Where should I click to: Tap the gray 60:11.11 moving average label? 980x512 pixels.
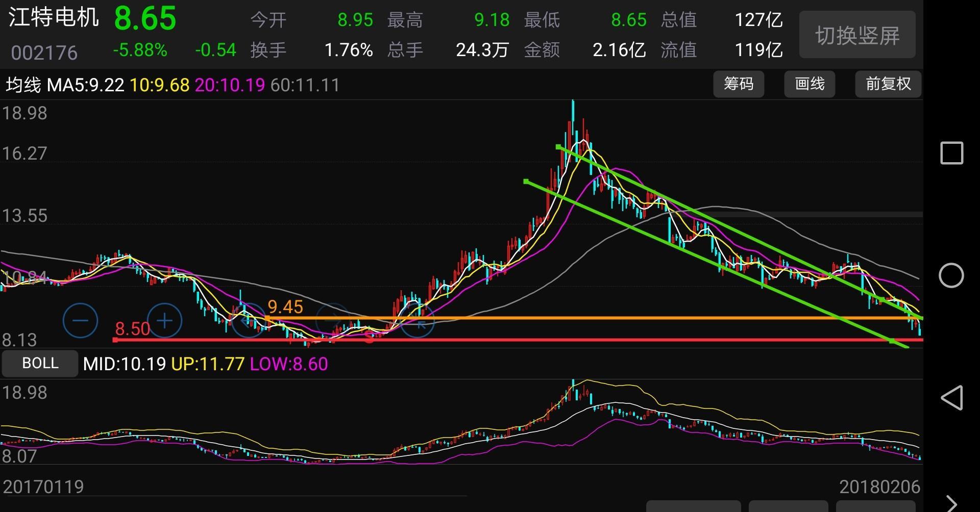pos(305,85)
